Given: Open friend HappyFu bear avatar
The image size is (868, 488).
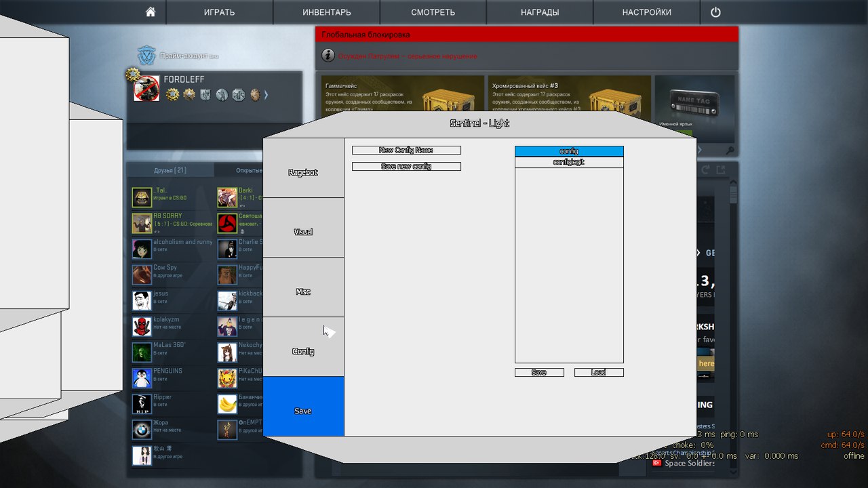Looking at the screenshot, I should point(227,274).
